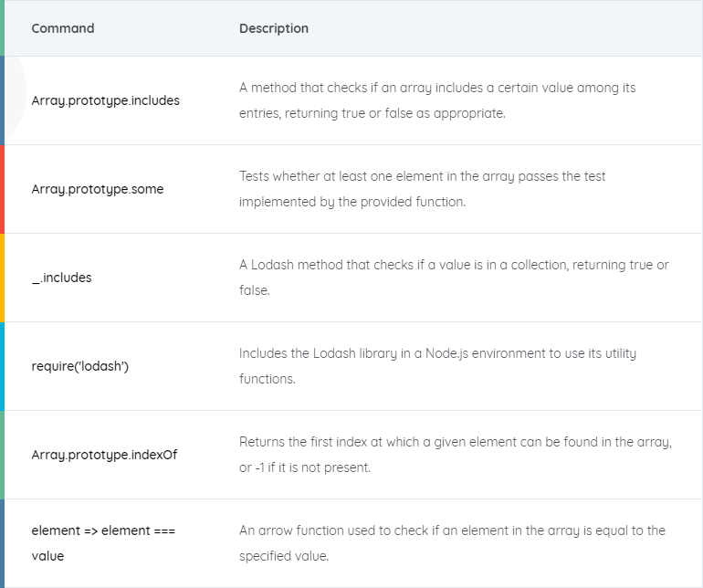Image resolution: width=703 pixels, height=588 pixels.
Task: Click the 'Includes the Lodash library' description
Action: pyautogui.click(x=437, y=366)
